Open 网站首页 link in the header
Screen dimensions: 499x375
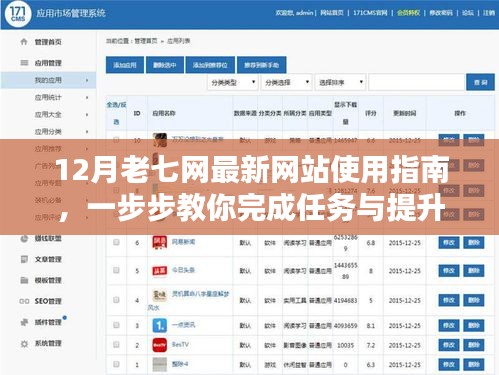pyautogui.click(x=332, y=13)
